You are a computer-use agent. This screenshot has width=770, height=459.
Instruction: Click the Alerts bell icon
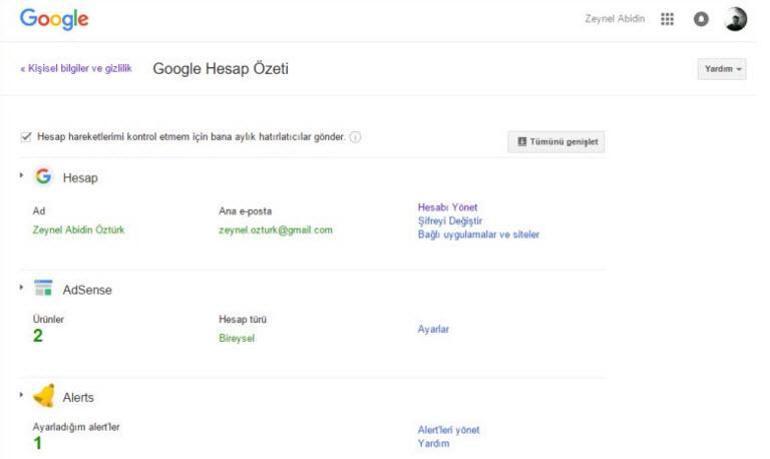[x=43, y=397]
